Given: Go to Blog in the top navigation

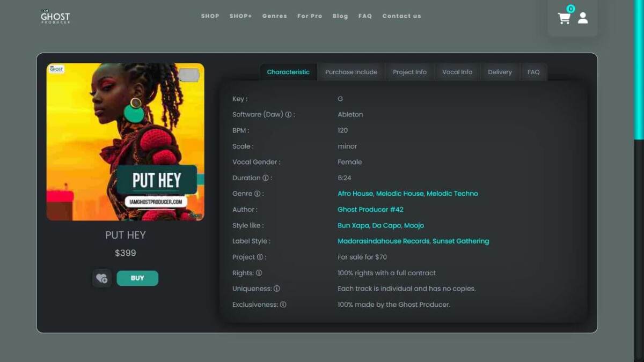Looking at the screenshot, I should click(x=340, y=16).
